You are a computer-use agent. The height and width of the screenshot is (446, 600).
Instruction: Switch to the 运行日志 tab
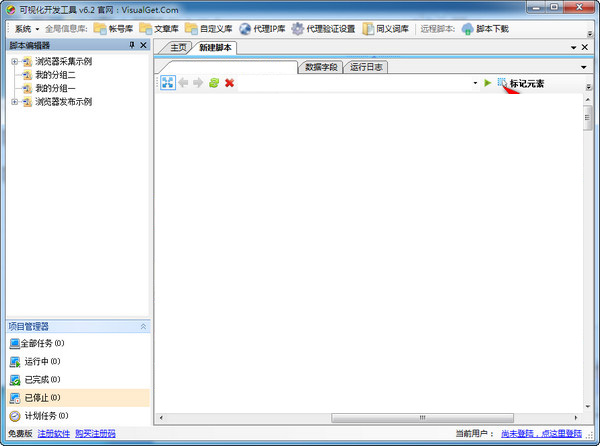pos(366,67)
